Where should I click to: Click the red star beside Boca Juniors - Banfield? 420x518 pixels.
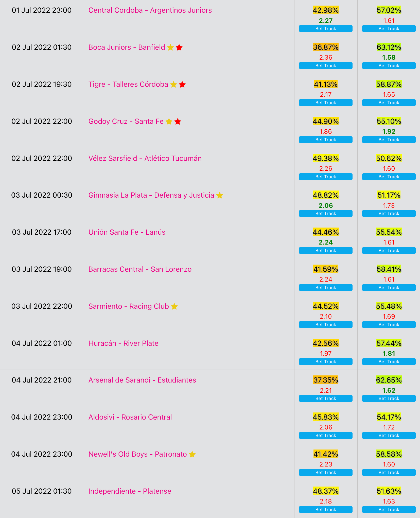pos(179,47)
